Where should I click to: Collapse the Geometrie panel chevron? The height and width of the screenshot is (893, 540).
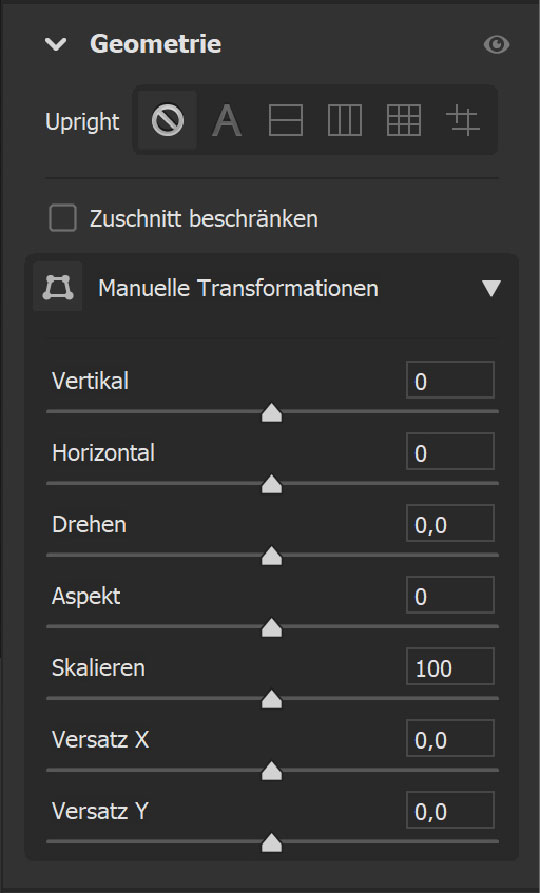click(56, 44)
